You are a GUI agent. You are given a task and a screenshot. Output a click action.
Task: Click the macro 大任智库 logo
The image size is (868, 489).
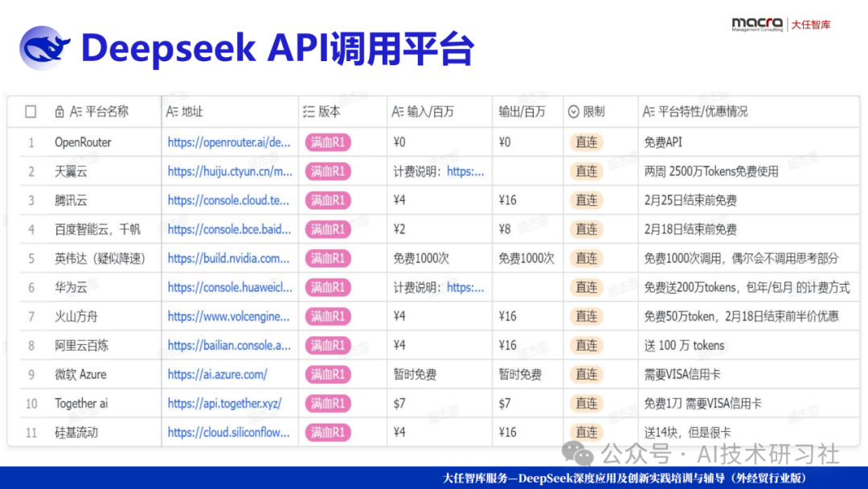click(x=781, y=24)
